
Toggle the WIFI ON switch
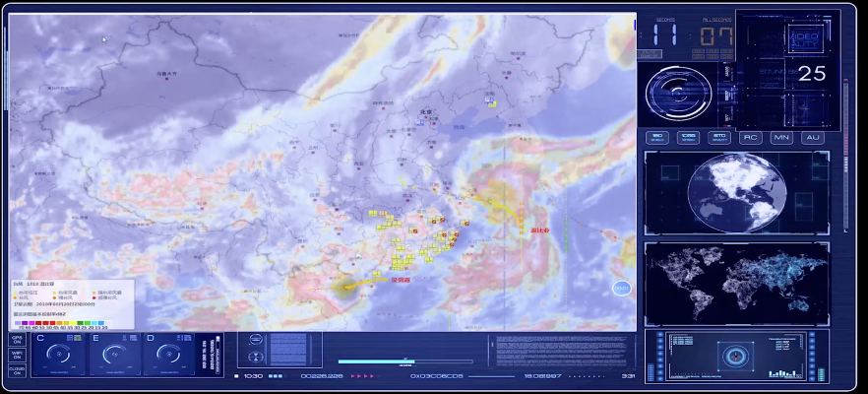coord(17,355)
